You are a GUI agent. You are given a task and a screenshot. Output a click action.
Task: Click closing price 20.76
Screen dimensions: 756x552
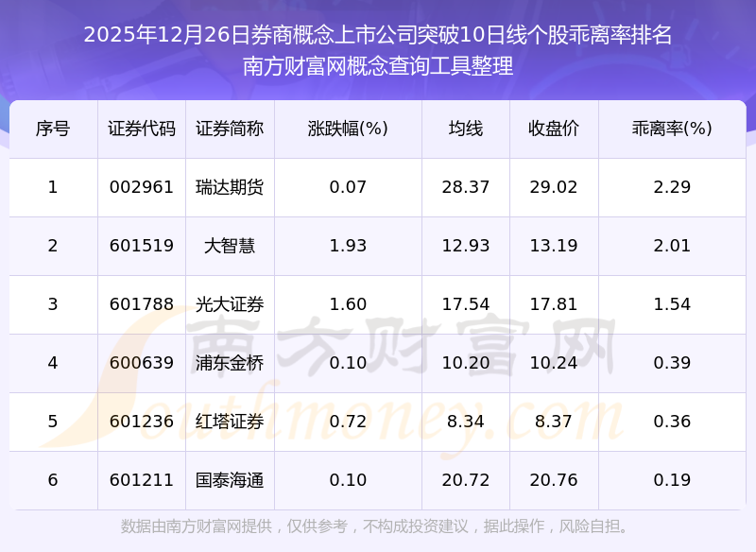554,480
